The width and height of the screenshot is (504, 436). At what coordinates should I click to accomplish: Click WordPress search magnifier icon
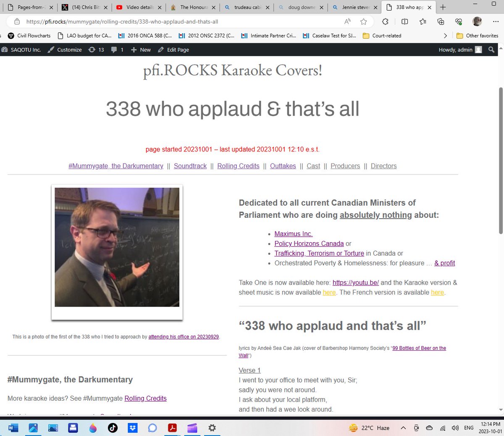(491, 50)
